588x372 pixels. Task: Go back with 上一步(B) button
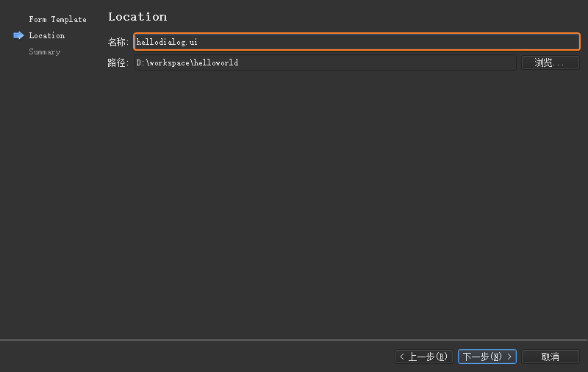[x=423, y=357]
